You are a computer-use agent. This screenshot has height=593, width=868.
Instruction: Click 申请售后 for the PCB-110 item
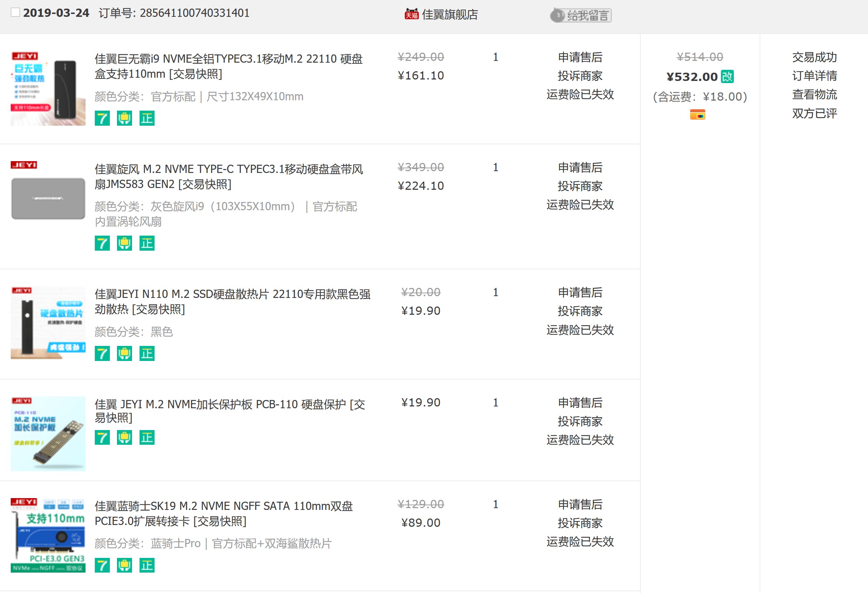[580, 403]
